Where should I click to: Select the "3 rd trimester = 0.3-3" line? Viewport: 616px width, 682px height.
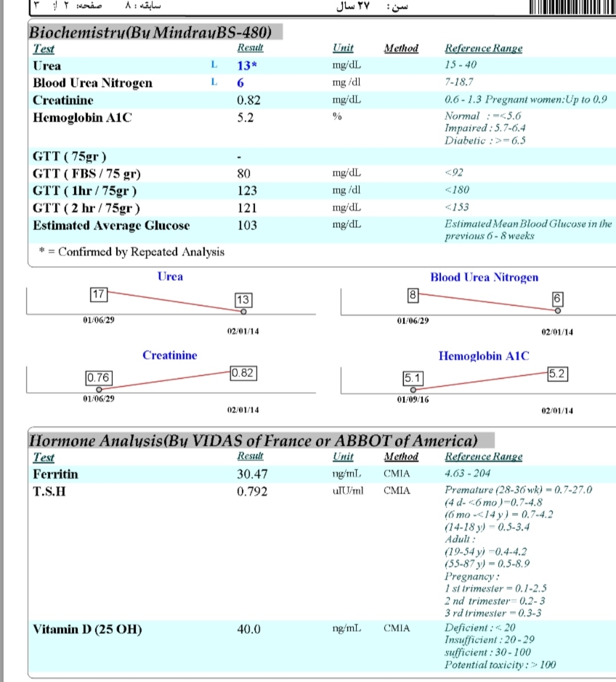[x=493, y=613]
